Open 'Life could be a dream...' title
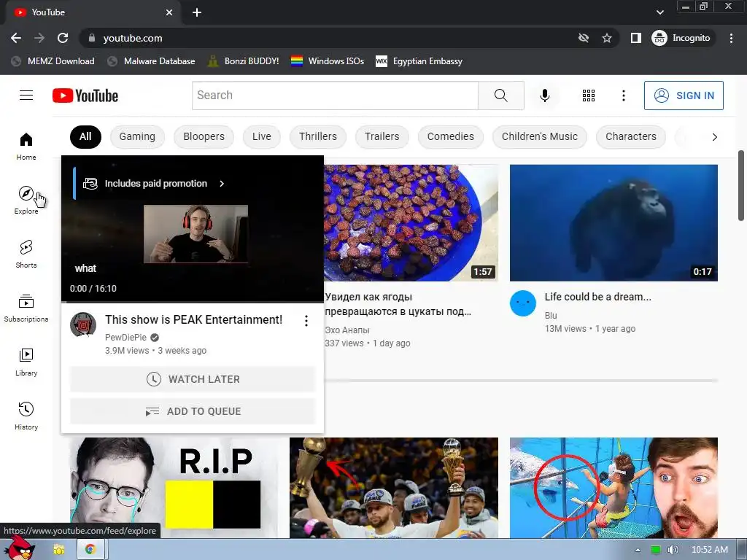The image size is (747, 560). pos(598,297)
